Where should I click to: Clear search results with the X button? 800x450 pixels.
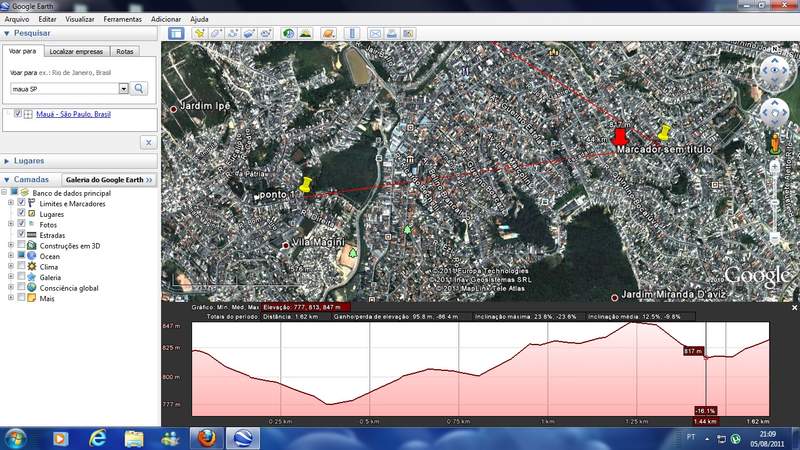pyautogui.click(x=148, y=142)
